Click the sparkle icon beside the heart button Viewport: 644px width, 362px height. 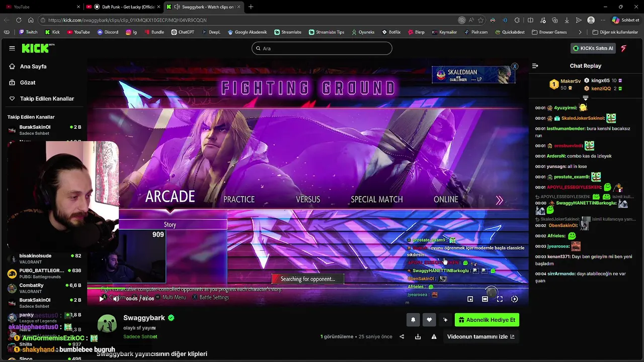[x=445, y=320]
